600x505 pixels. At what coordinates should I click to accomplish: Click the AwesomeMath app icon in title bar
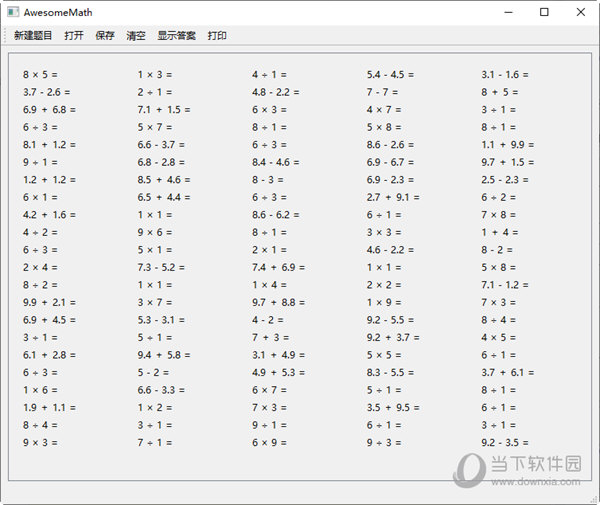tap(11, 12)
